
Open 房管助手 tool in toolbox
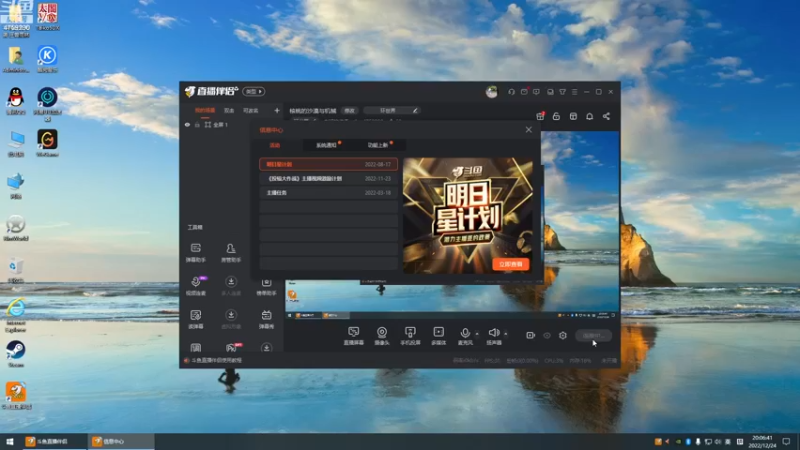click(231, 253)
